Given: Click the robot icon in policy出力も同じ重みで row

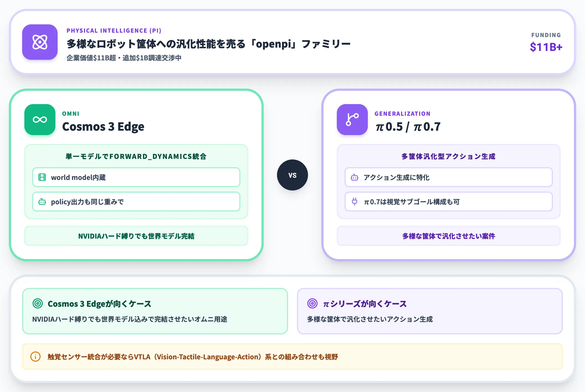Looking at the screenshot, I should point(42,202).
